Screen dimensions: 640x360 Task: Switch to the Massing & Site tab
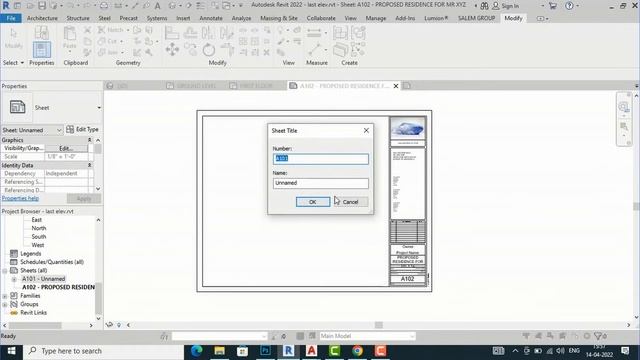279,18
